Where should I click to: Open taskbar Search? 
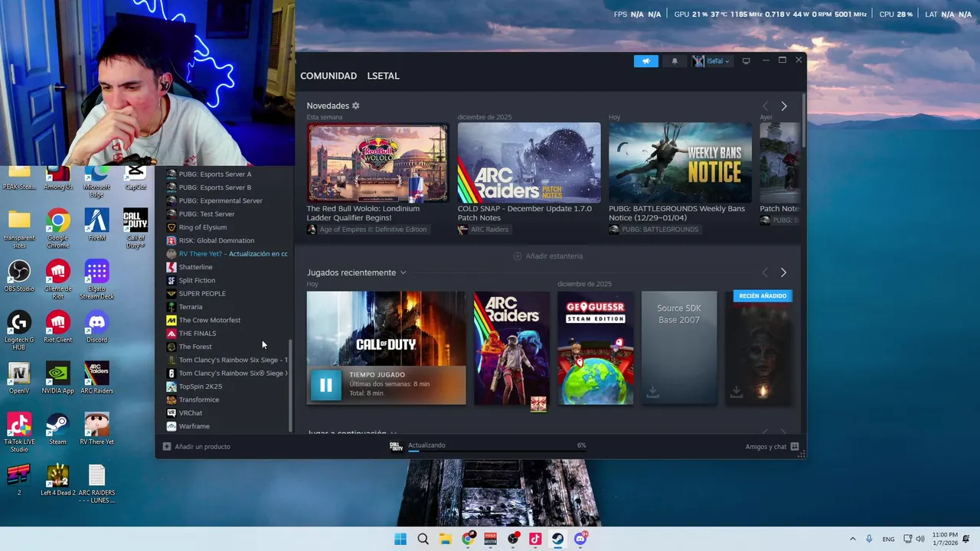[x=423, y=539]
